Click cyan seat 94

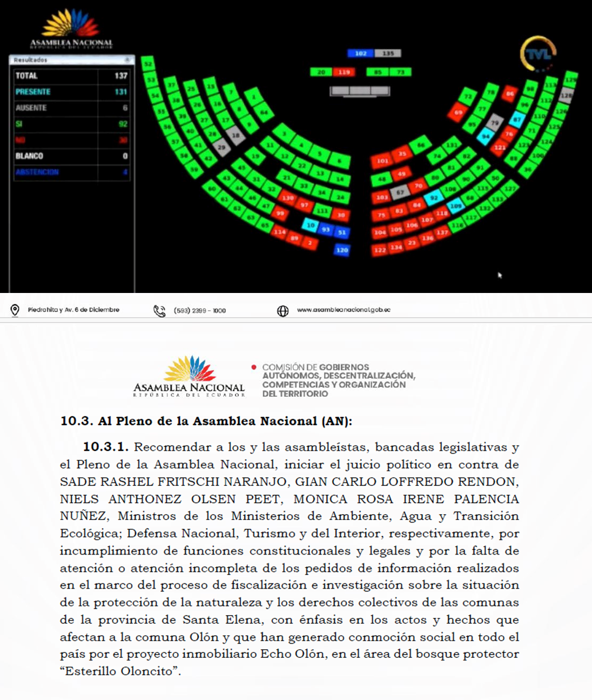(x=486, y=136)
